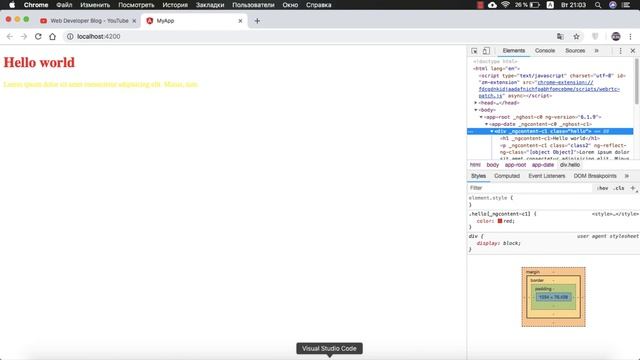Open the Изменить menu

[x=95, y=5]
